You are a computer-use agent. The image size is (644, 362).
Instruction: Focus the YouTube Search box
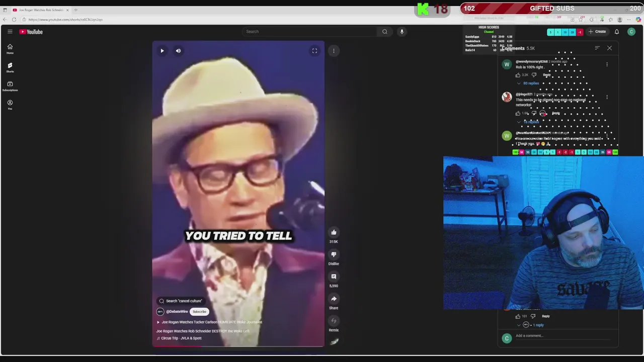point(309,32)
